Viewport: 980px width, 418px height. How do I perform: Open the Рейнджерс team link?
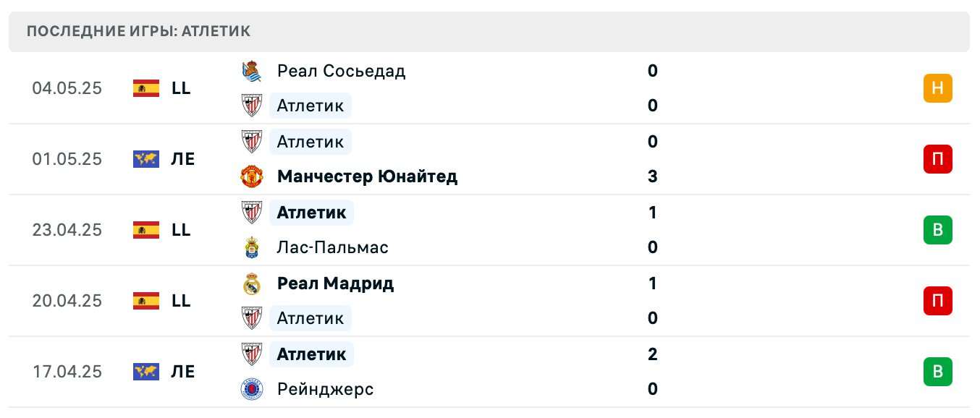pyautogui.click(x=325, y=389)
